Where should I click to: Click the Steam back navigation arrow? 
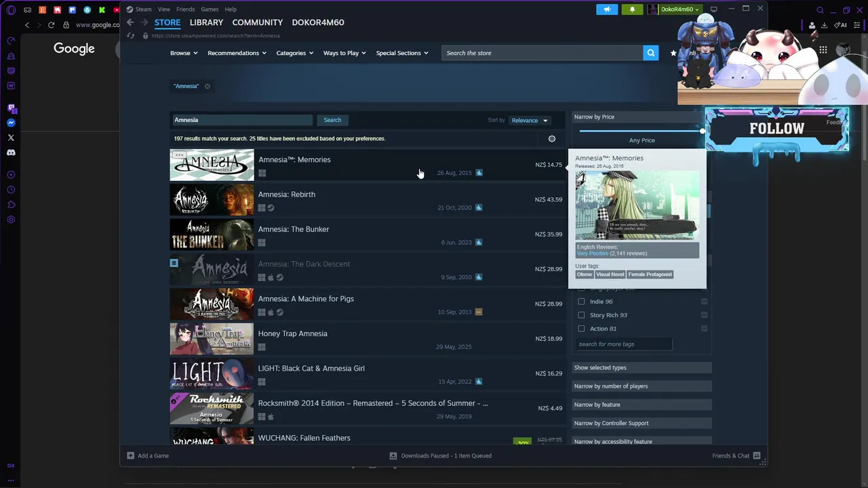click(130, 22)
